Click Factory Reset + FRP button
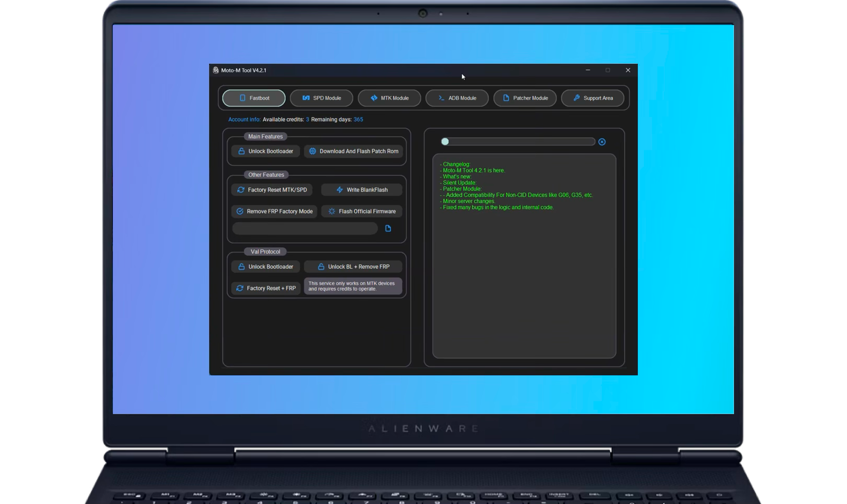Screen dimensions: 847x504 [x=265, y=288]
